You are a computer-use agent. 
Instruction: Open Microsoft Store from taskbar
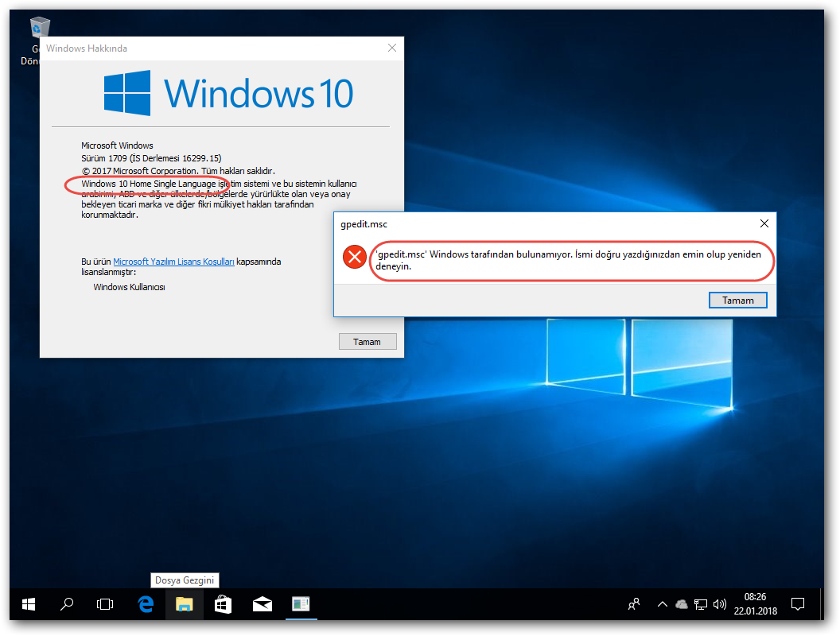[x=223, y=604]
